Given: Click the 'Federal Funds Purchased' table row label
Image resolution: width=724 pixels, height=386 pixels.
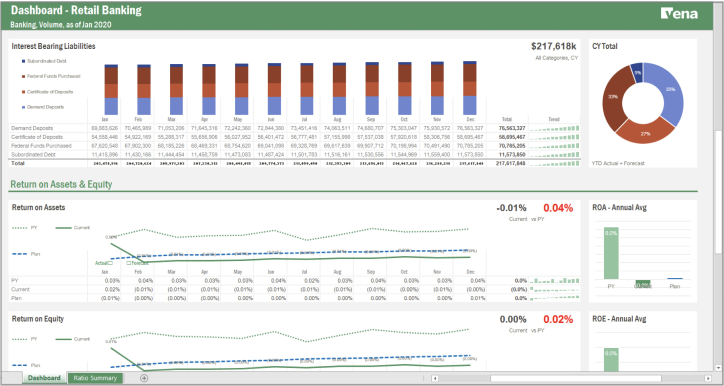Looking at the screenshot, I should click(41, 145).
